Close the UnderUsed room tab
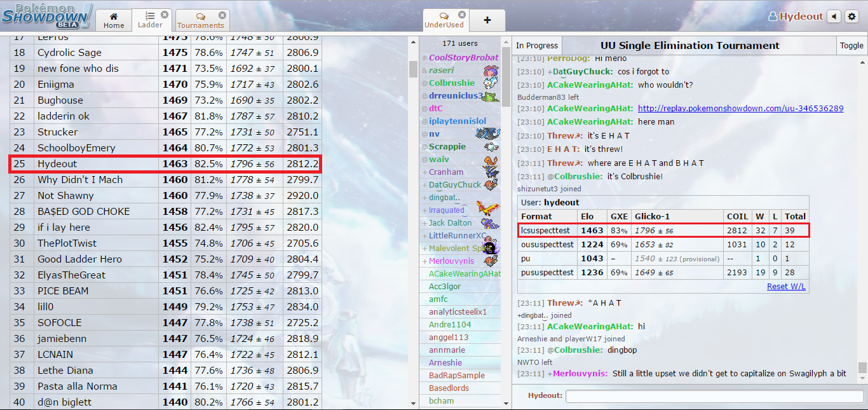 tap(462, 15)
